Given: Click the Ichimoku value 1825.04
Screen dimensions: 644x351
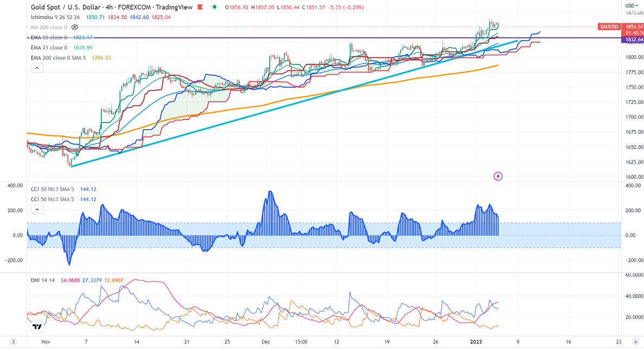Looking at the screenshot, I should coord(161,17).
